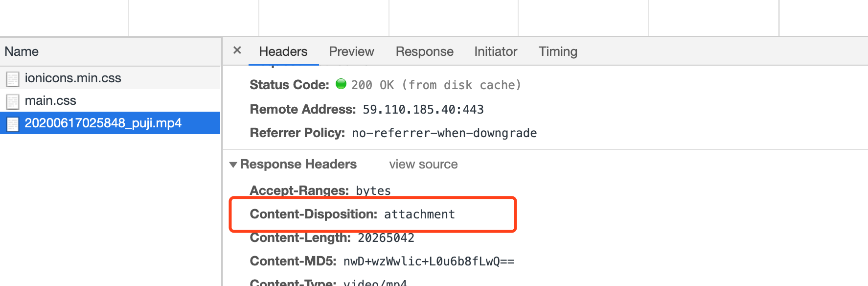The height and width of the screenshot is (286, 868).
Task: Click the view source link
Action: click(x=423, y=165)
